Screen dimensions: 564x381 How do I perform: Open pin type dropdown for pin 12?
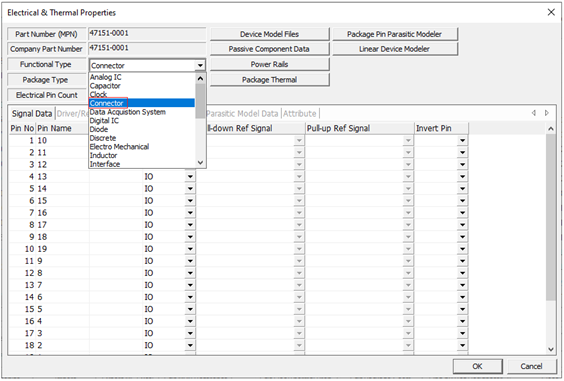coord(190,273)
